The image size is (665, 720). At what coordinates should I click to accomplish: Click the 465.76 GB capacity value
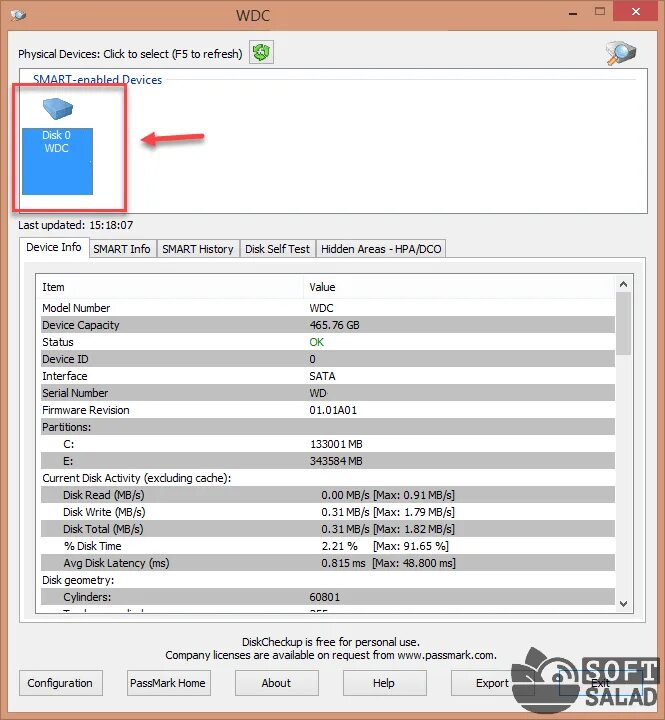click(x=334, y=325)
